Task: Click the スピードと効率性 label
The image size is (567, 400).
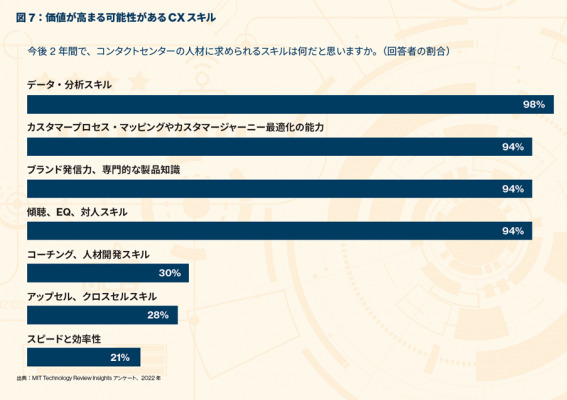Action: pyautogui.click(x=64, y=339)
